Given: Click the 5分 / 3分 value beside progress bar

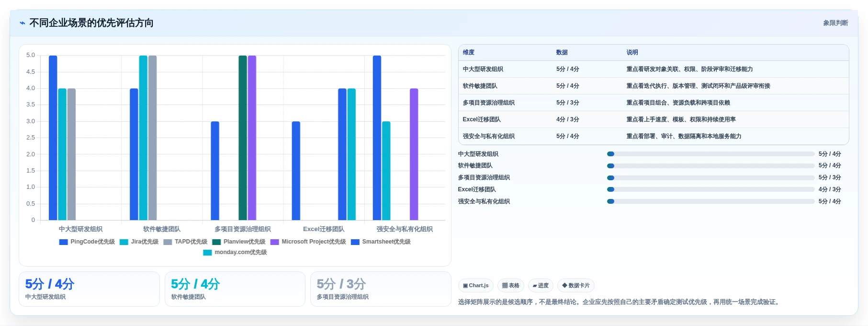Looking at the screenshot, I should tap(830, 178).
